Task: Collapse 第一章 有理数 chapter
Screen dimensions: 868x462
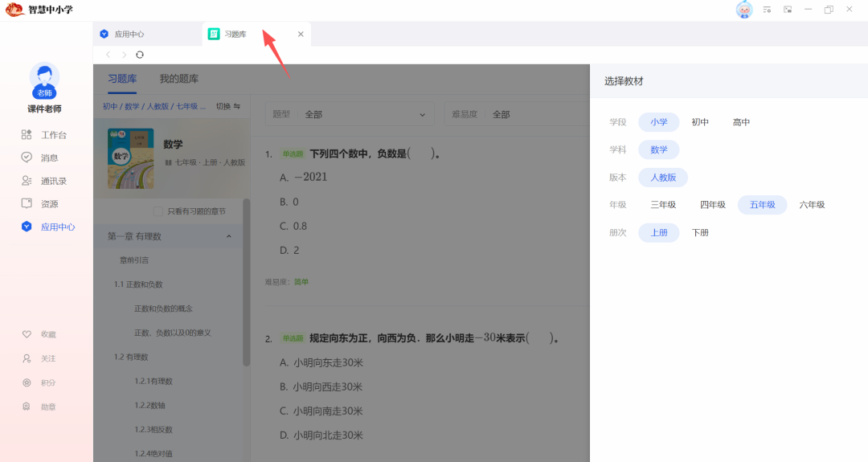Action: (x=229, y=236)
